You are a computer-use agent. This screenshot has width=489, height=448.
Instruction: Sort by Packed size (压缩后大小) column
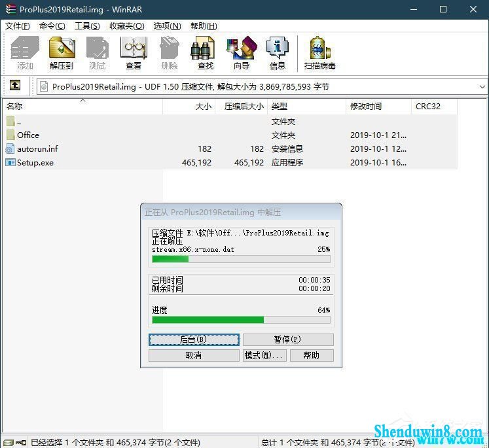click(242, 106)
